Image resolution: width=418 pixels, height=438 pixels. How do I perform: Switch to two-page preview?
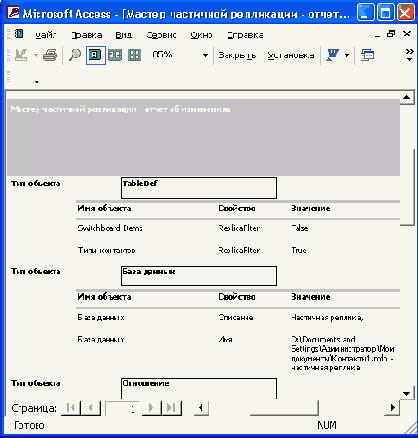pos(115,55)
